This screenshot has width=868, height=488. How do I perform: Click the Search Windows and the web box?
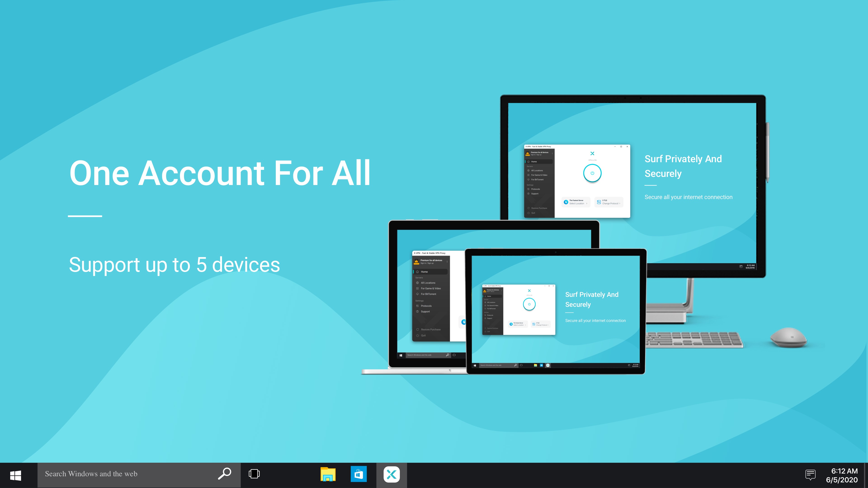[128, 474]
